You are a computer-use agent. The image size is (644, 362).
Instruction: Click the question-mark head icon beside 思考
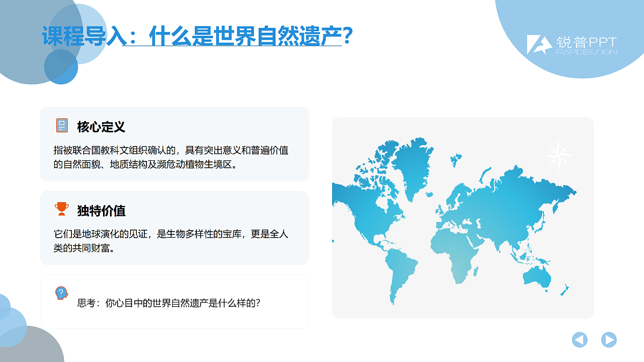[x=62, y=293]
